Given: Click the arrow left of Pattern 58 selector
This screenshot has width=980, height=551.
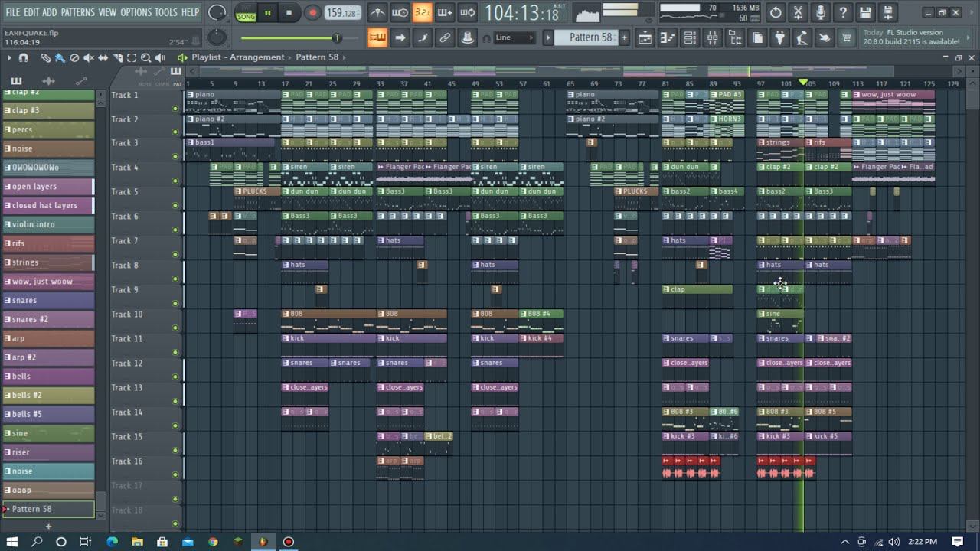Looking at the screenshot, I should coord(548,37).
